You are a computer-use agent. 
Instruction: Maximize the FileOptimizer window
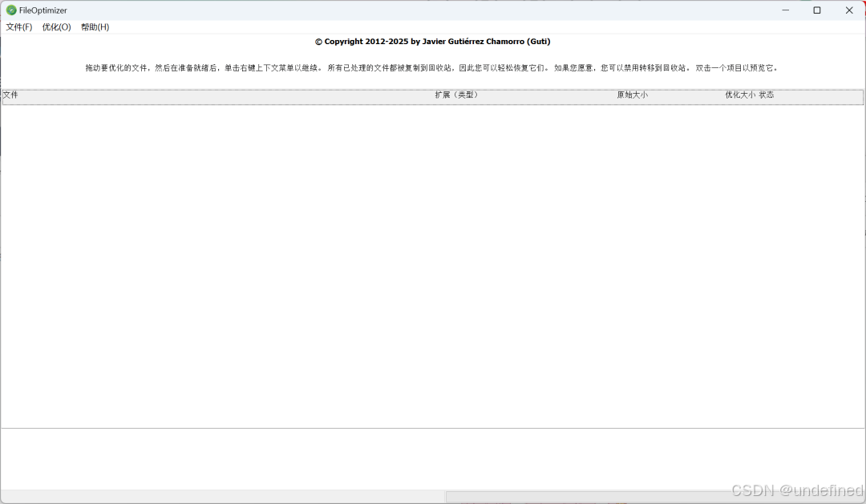point(816,10)
